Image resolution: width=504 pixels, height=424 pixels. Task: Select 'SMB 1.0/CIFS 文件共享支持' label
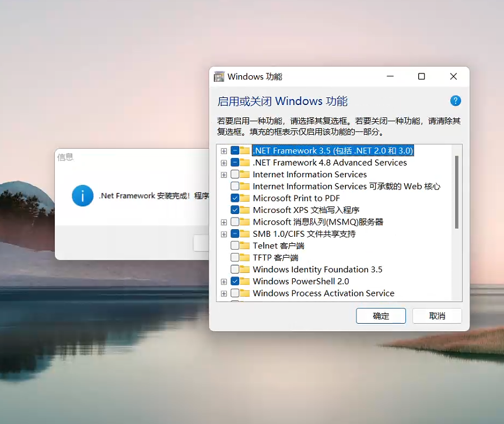click(304, 234)
